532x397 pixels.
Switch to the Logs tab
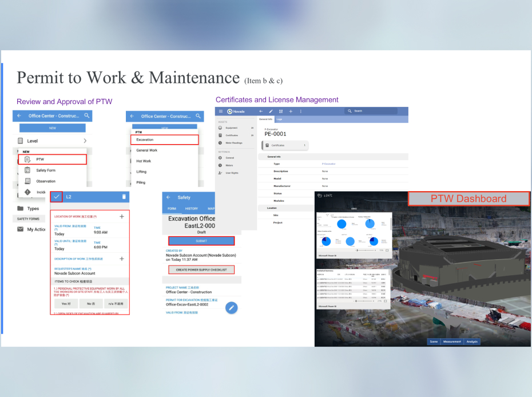coord(279,120)
